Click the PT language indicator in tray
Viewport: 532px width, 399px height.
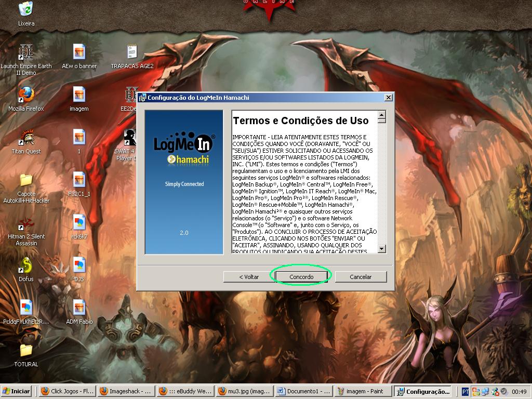coord(465,391)
